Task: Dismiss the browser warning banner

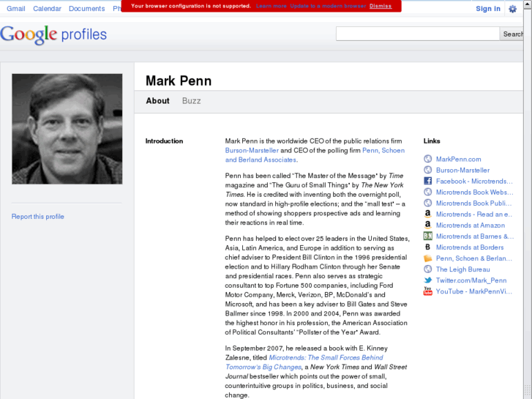Action: point(381,6)
